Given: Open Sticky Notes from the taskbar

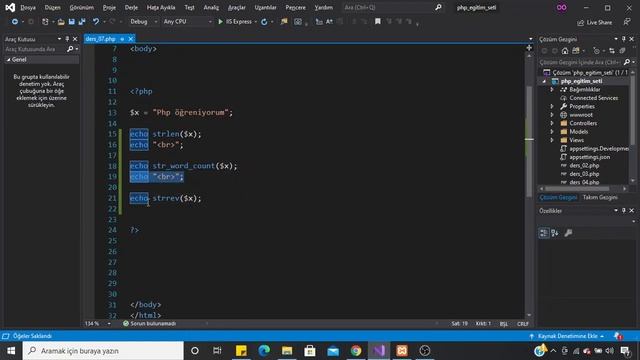Looking at the screenshot, I should coord(241,351).
